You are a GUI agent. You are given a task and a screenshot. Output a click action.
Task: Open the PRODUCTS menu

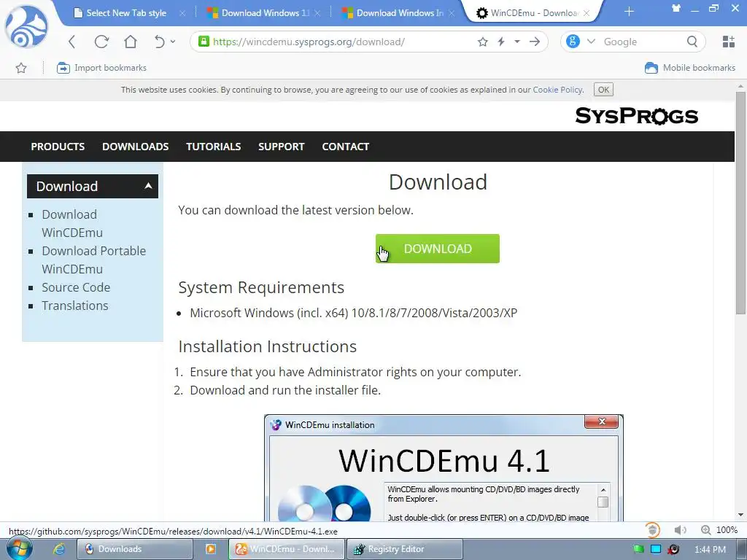(58, 147)
